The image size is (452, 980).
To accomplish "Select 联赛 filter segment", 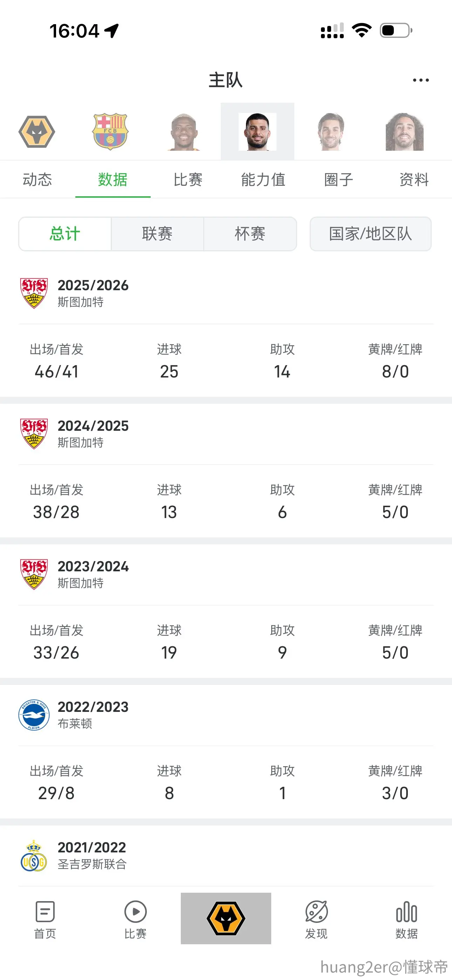I will (x=157, y=233).
